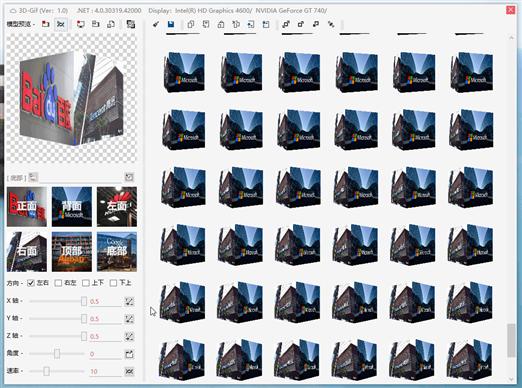The width and height of the screenshot is (522, 388).
Task: Click the frame list vertical scrollbar thumb
Action: pyautogui.click(x=511, y=340)
